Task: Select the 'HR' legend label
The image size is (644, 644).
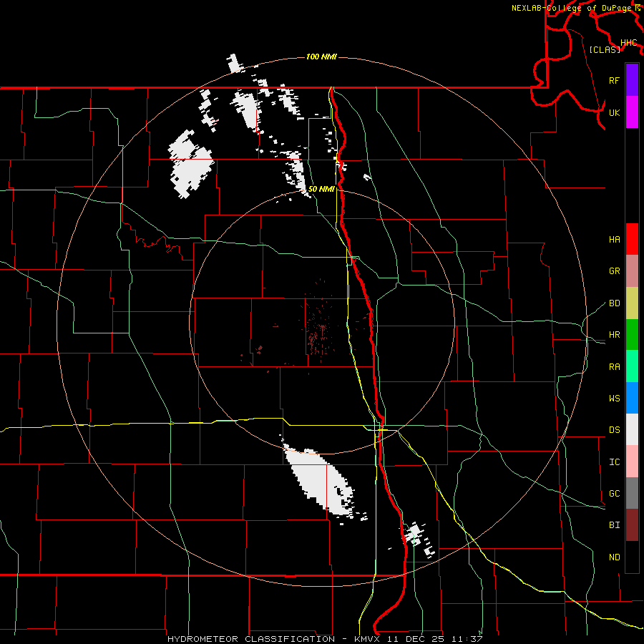Action: click(x=614, y=335)
